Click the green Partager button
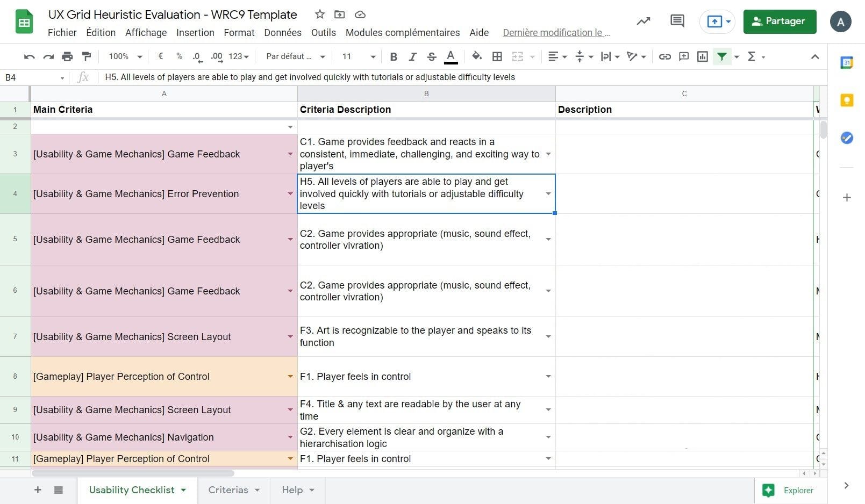The image size is (865, 504). click(780, 21)
